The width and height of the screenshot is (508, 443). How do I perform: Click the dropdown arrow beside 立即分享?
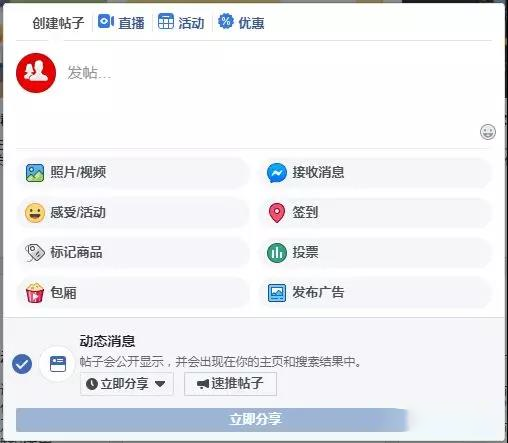pos(160,384)
